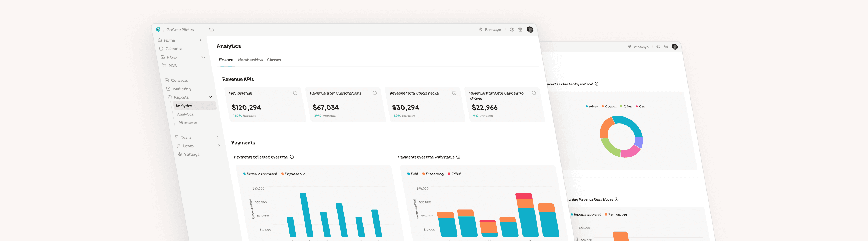Click the POS cart icon
Screen dimensions: 868x241
pyautogui.click(x=164, y=66)
